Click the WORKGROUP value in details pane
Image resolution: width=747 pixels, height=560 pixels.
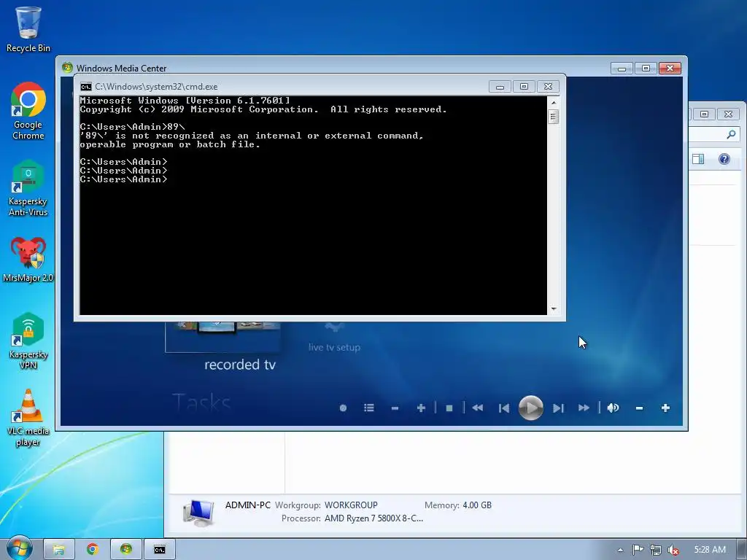pyautogui.click(x=351, y=505)
